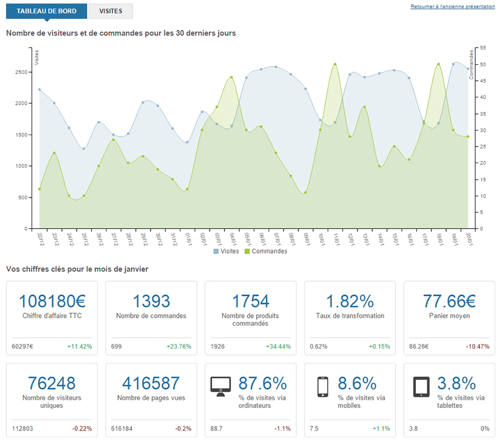Click the mobile phone icon
The height and width of the screenshot is (446, 504).
coord(322,387)
